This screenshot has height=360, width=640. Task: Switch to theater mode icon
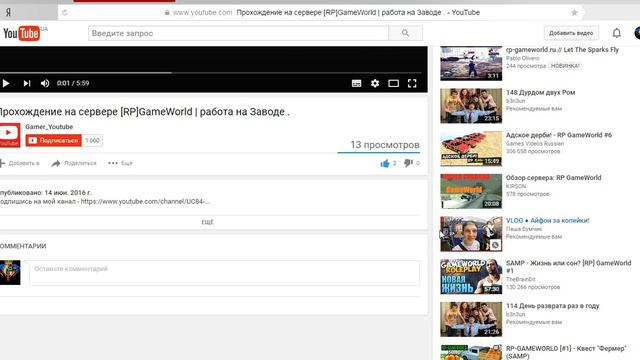[393, 83]
